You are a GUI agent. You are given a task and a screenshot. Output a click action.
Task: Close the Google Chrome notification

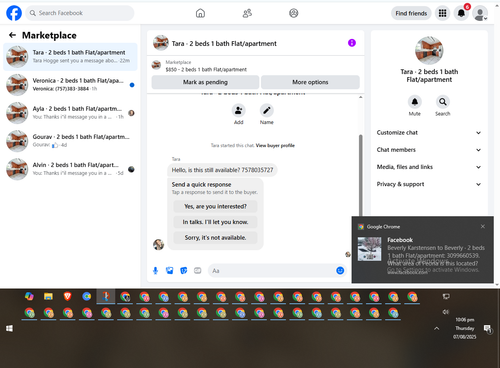pos(482,227)
